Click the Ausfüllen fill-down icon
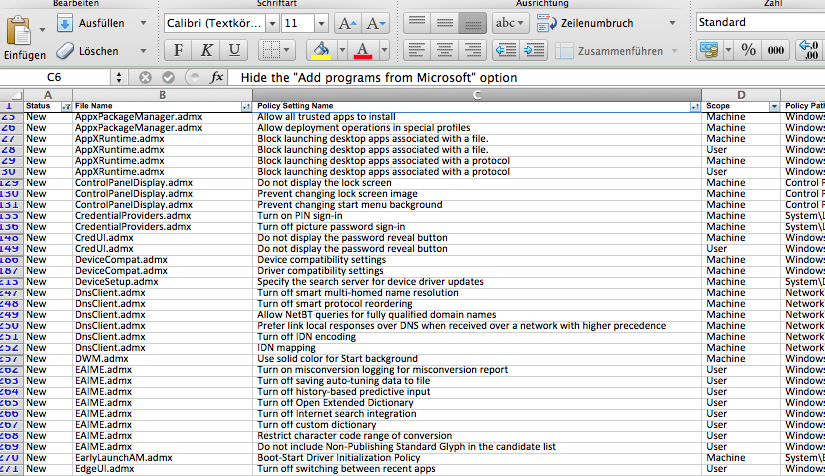 pyautogui.click(x=65, y=24)
